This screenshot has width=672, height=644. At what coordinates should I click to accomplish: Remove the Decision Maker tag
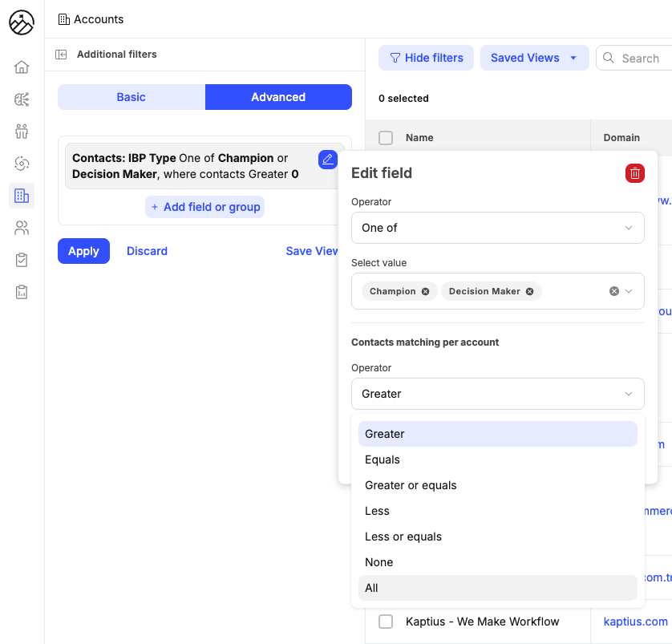click(x=529, y=292)
